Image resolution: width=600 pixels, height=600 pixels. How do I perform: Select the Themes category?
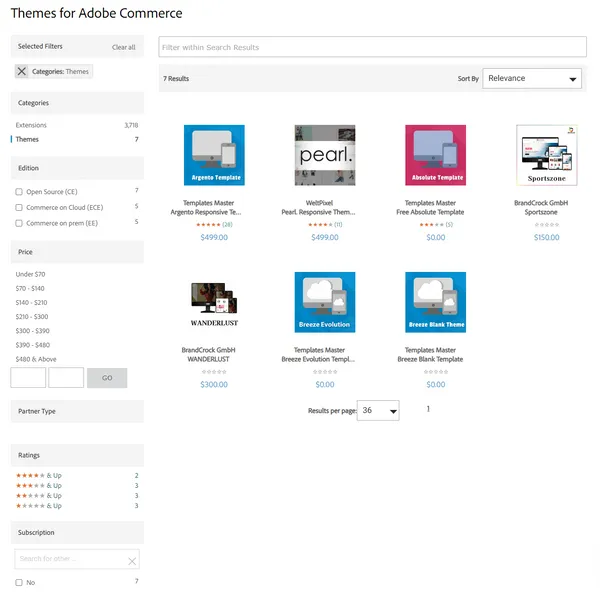click(27, 139)
